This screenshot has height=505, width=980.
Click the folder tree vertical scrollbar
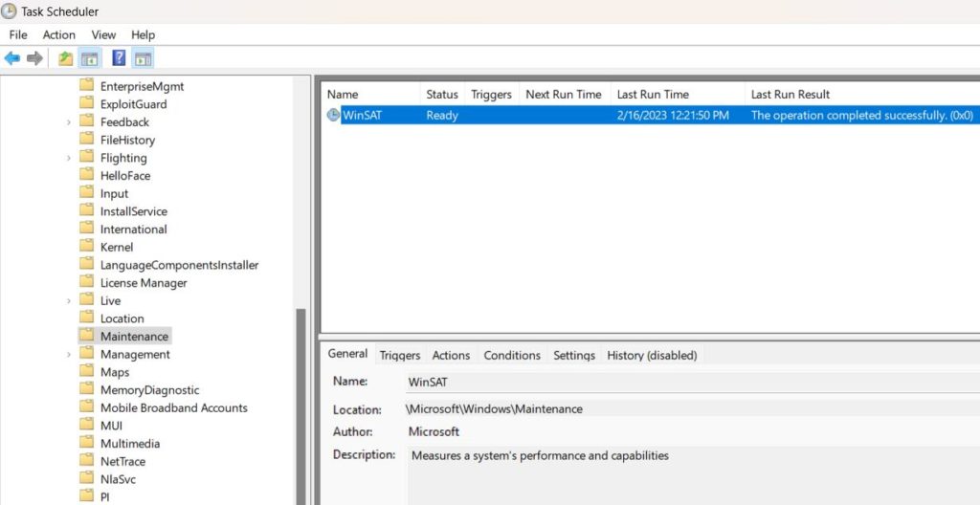coord(301,402)
